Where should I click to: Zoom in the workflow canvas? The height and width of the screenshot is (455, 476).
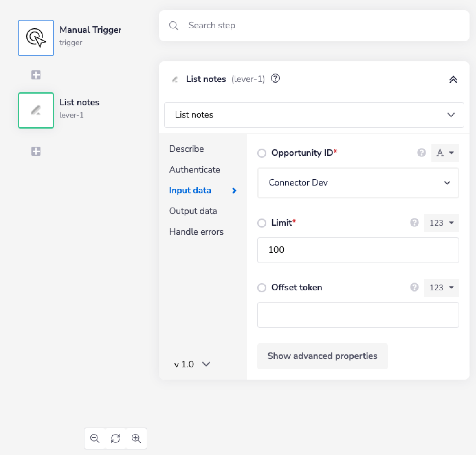click(x=136, y=438)
